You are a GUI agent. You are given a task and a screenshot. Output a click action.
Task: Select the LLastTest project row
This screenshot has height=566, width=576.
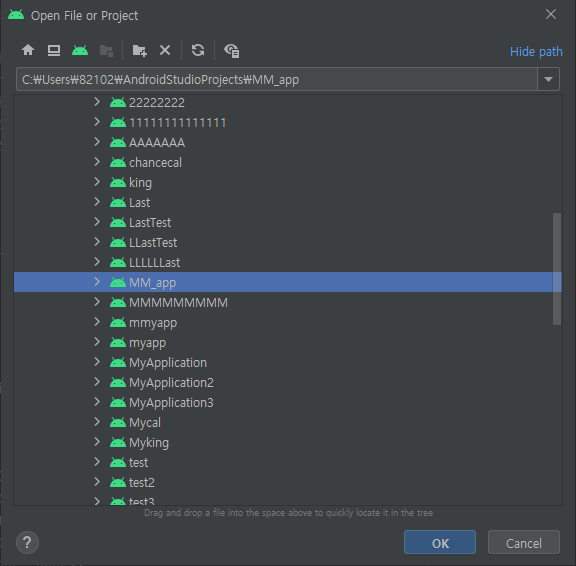(x=288, y=242)
